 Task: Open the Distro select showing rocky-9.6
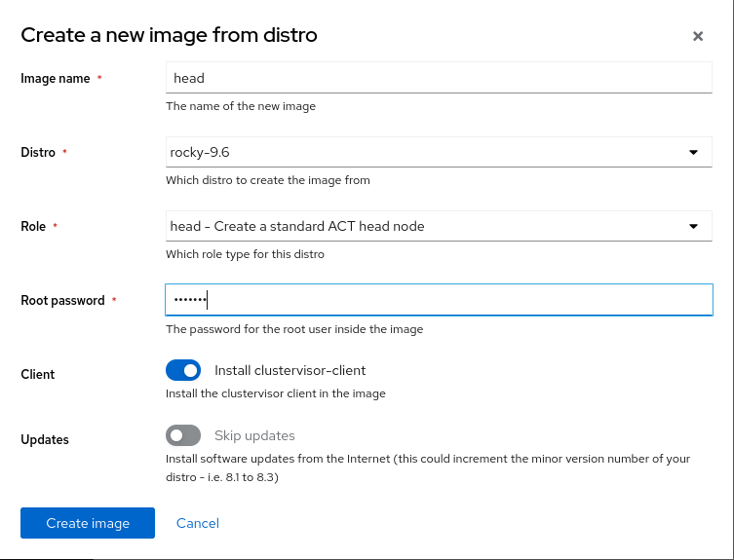point(429,152)
